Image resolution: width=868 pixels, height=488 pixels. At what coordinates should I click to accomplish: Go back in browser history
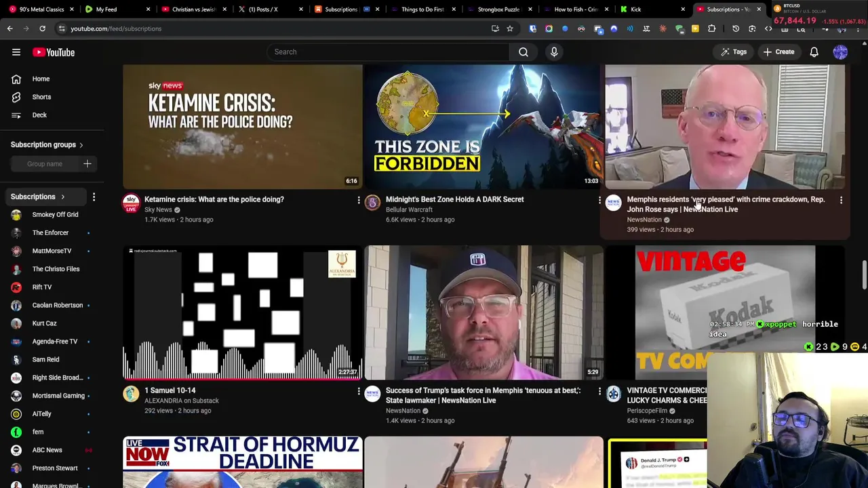[9, 28]
